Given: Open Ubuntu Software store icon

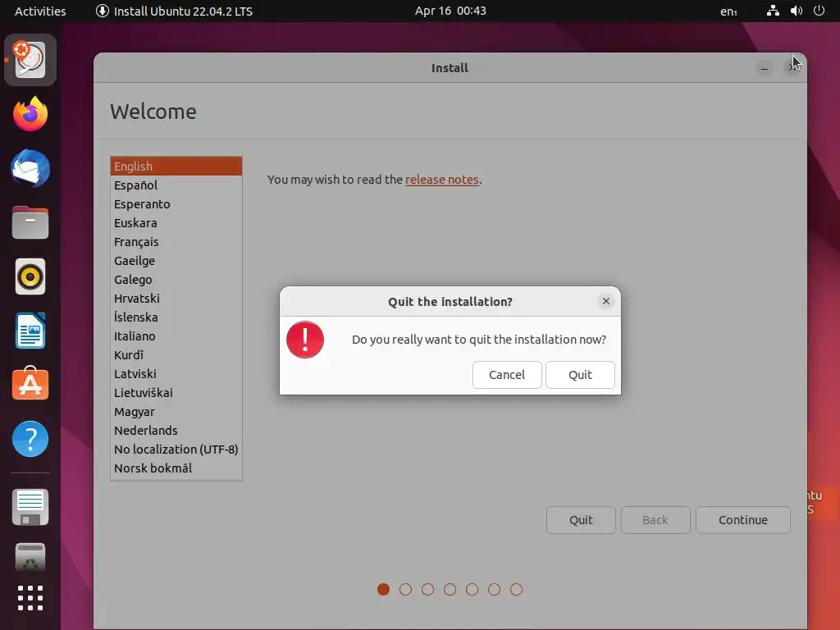Looking at the screenshot, I should (30, 384).
